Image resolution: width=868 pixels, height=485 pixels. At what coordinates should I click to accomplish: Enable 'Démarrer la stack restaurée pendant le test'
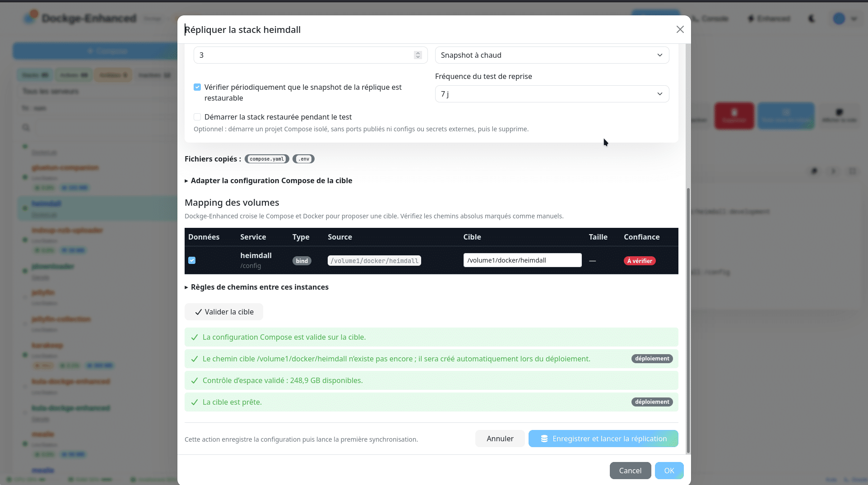[197, 117]
